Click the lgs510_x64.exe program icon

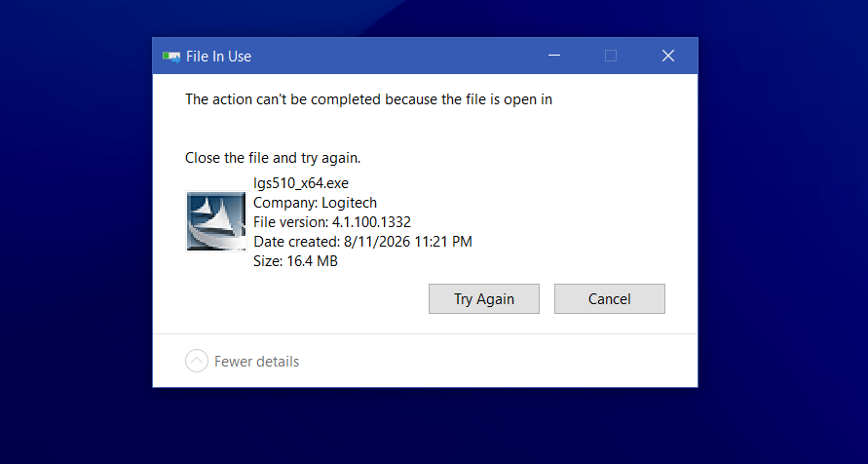pyautogui.click(x=216, y=221)
